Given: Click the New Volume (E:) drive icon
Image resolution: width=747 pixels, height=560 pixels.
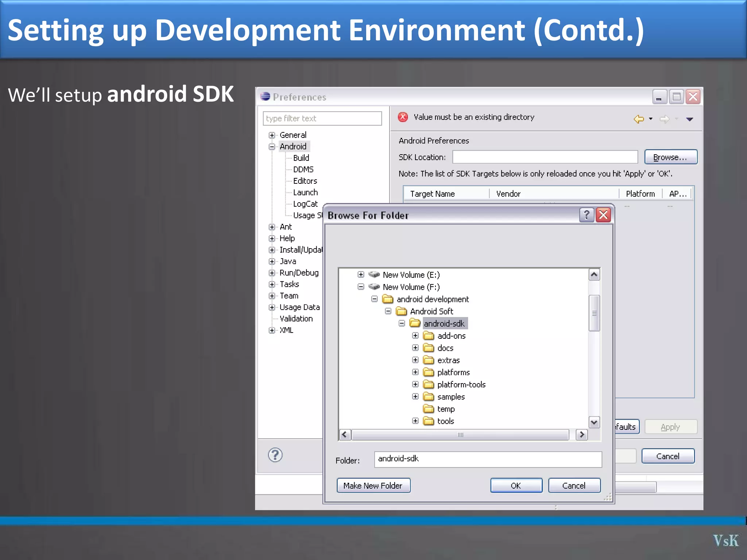Looking at the screenshot, I should coord(374,275).
